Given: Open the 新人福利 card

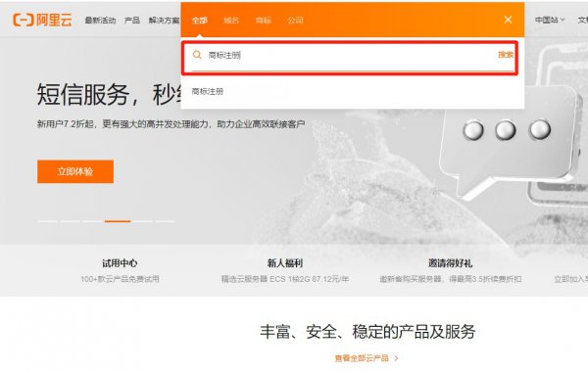Looking at the screenshot, I should (285, 263).
